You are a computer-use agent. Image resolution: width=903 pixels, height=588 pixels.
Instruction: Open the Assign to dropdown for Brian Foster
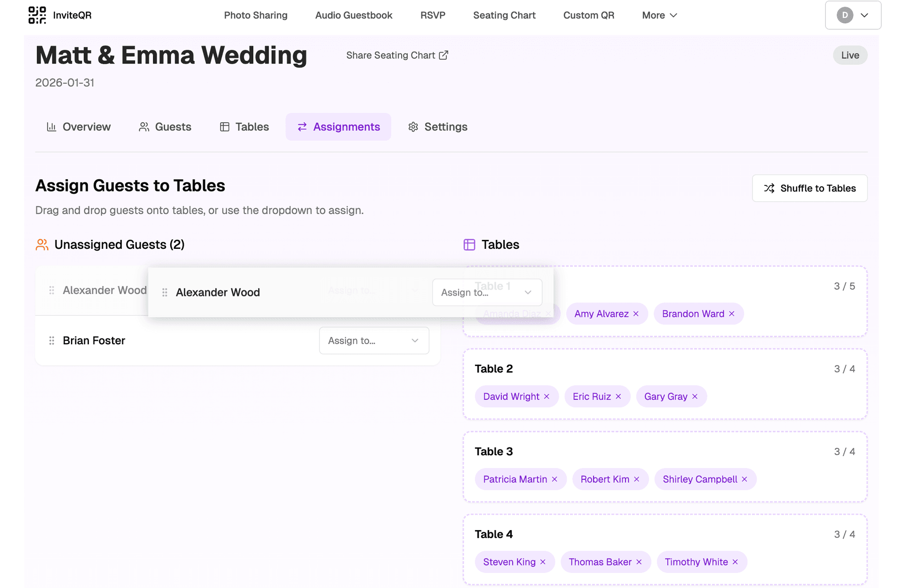(374, 340)
